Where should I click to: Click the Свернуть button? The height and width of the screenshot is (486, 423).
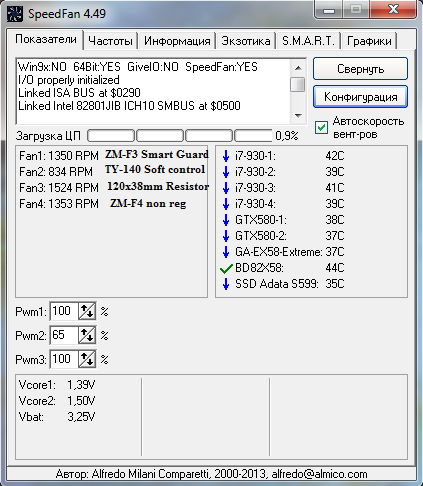(360, 69)
